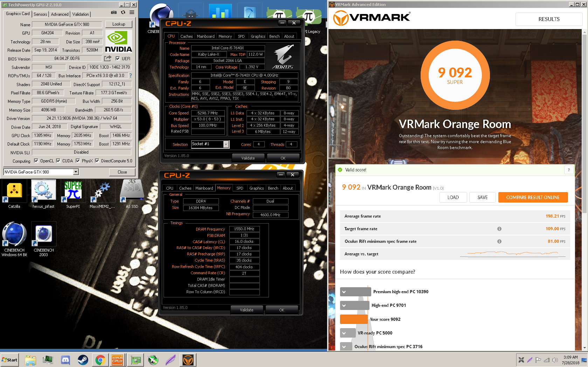
Task: Click the BIOS version share/export icon
Action: pos(108,58)
